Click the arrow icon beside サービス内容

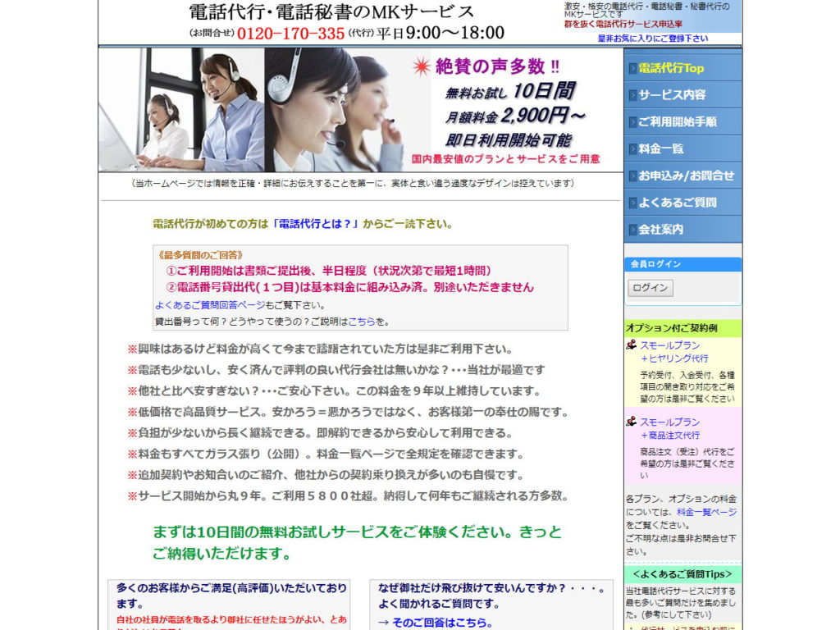click(632, 95)
